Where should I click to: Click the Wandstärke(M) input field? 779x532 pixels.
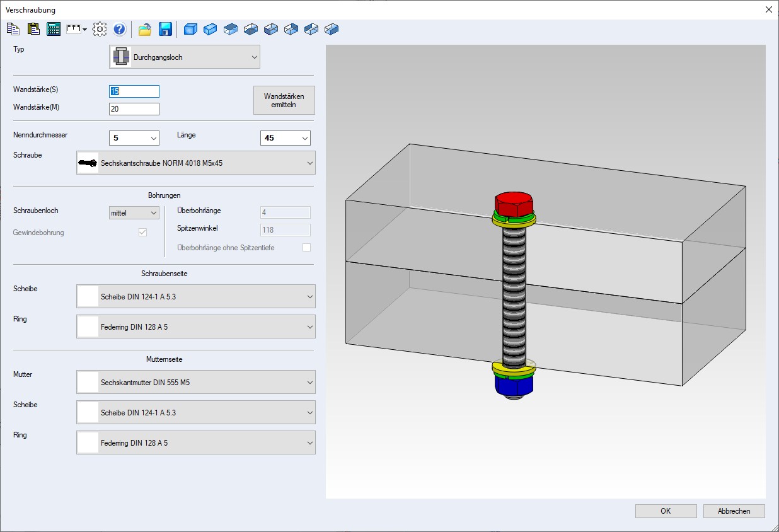pos(134,109)
